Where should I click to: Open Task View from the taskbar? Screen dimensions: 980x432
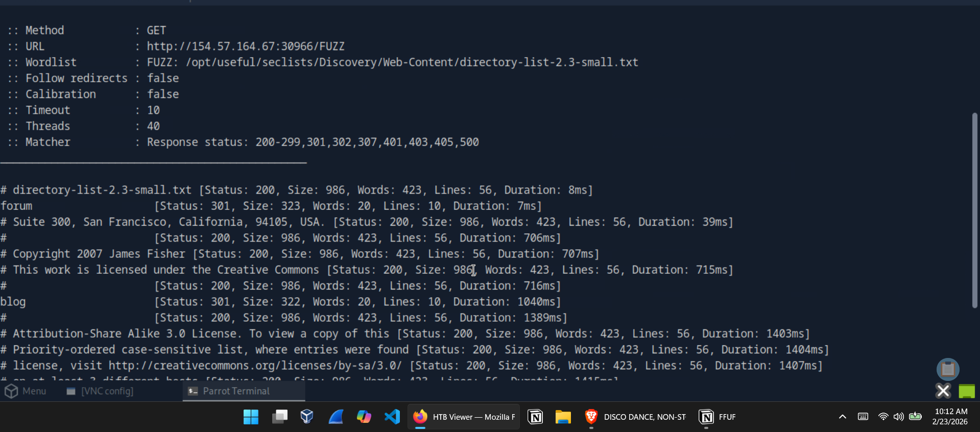[x=279, y=417]
